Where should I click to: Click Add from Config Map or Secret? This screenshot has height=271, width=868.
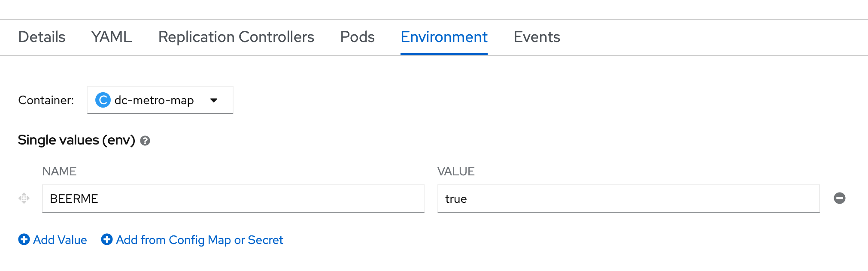[200, 240]
